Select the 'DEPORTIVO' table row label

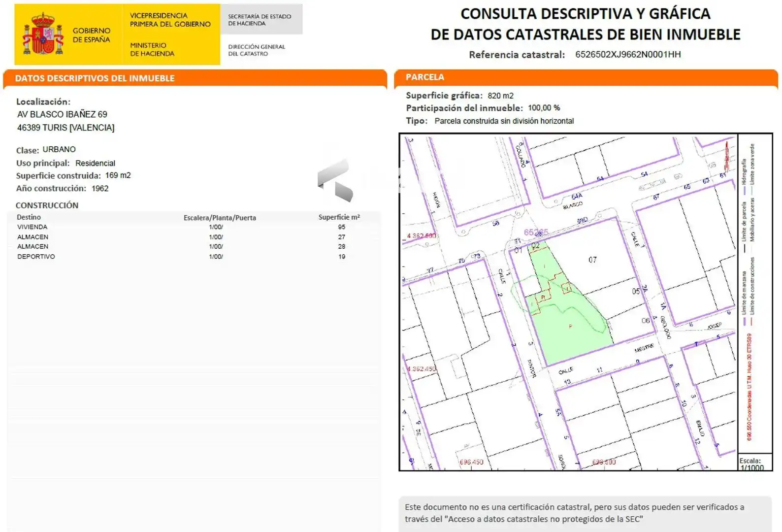click(x=36, y=257)
